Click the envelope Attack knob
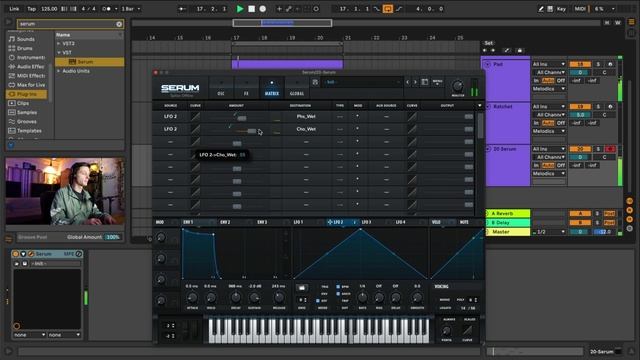The height and width of the screenshot is (360, 640). coord(192,298)
